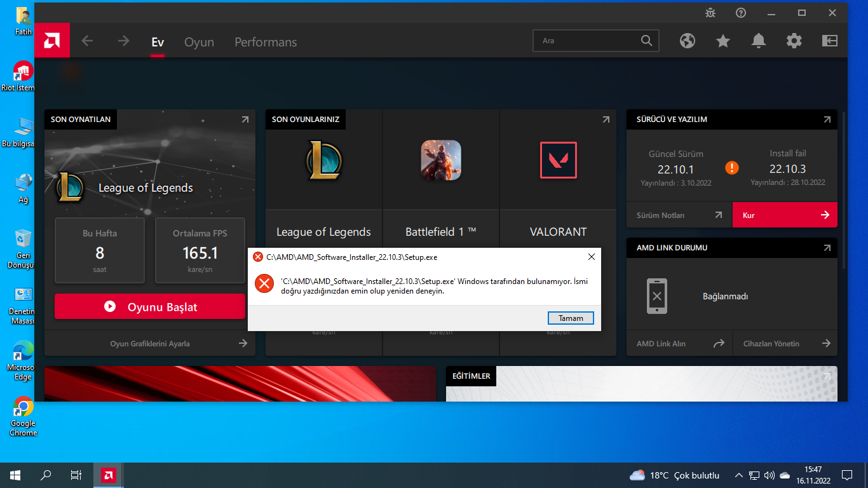Click the red error icon in dialog body

tap(264, 283)
